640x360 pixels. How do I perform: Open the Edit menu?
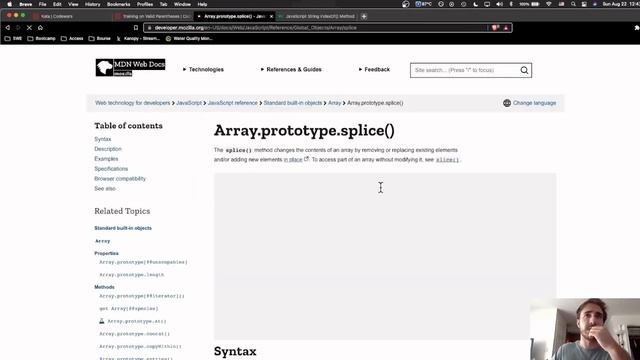(57, 4)
